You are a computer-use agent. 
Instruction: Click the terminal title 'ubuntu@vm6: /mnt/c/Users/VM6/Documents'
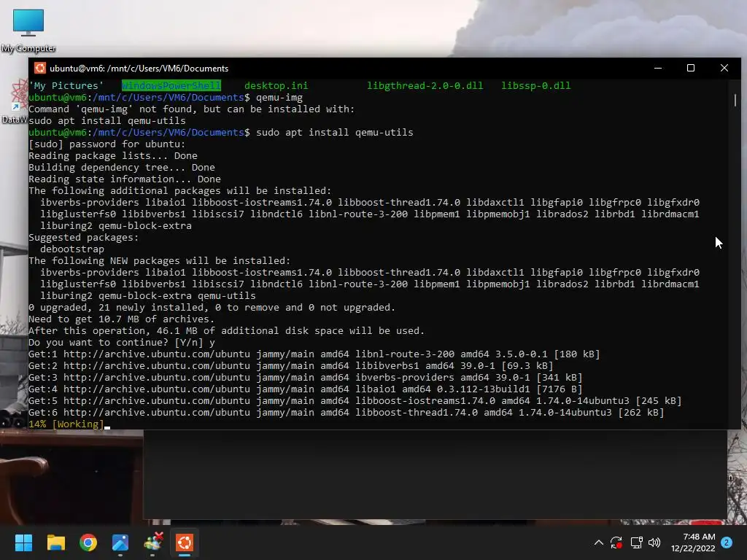pos(139,69)
